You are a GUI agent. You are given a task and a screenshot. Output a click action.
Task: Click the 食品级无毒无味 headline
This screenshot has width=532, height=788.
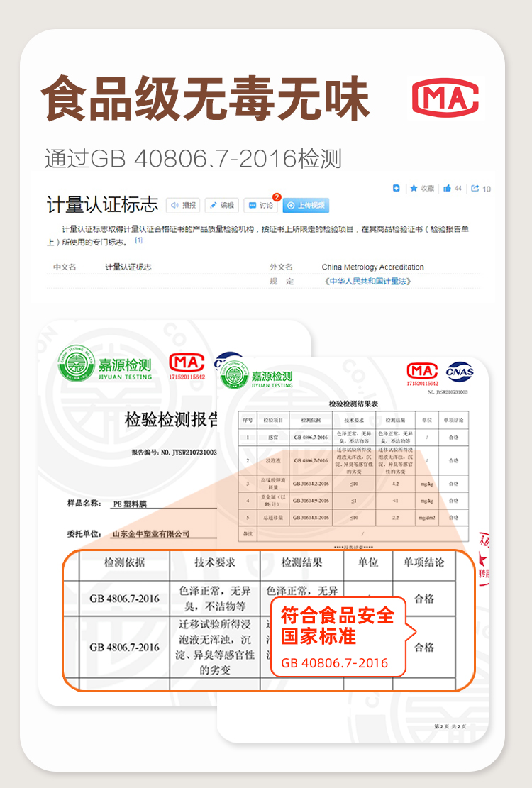tap(206, 98)
